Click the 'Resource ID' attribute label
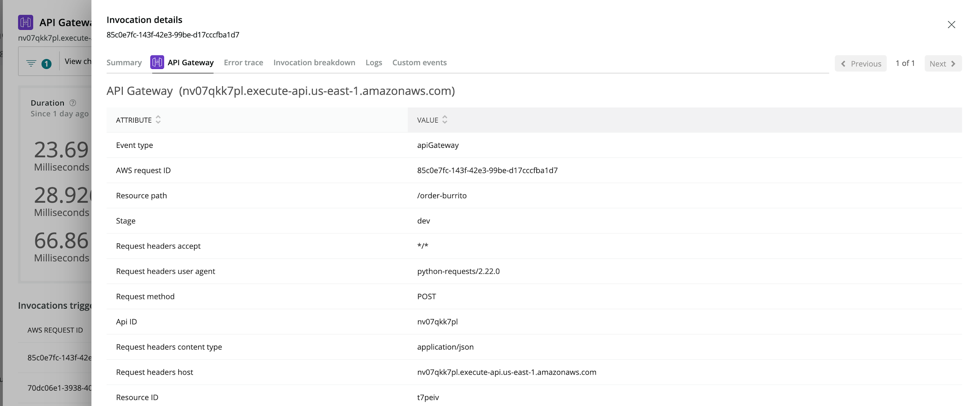Screen dimensions: 974x406 (138, 397)
